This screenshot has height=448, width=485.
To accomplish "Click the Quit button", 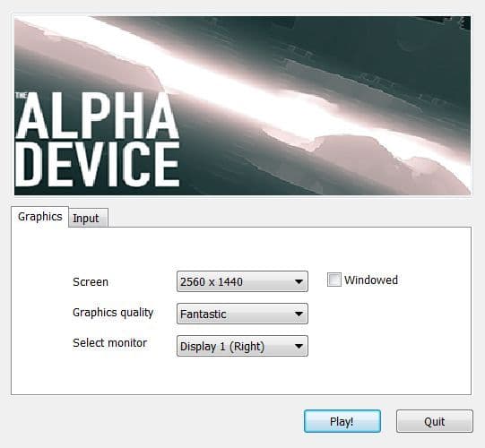I will click(x=435, y=421).
